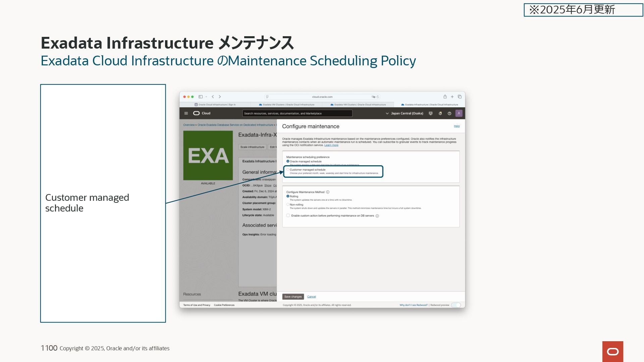Select Non-rolling maintenance method
The image size is (644, 362).
pyautogui.click(x=288, y=204)
